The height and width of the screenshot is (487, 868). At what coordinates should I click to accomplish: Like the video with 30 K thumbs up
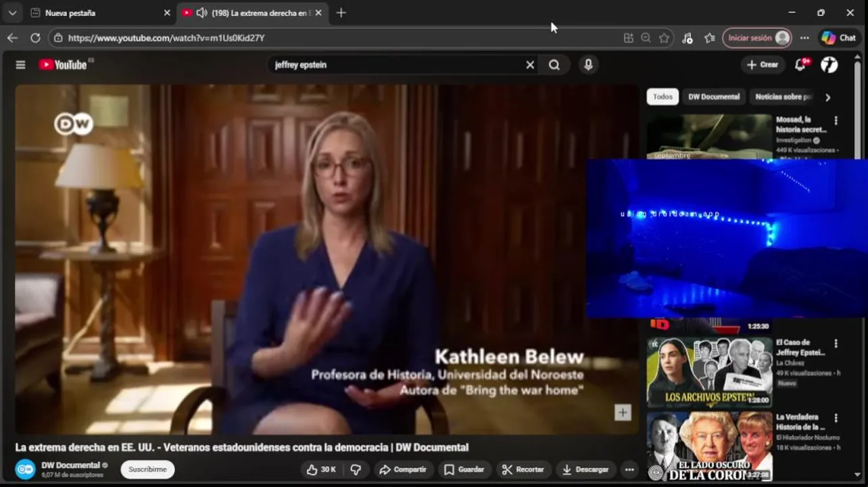coord(321,469)
